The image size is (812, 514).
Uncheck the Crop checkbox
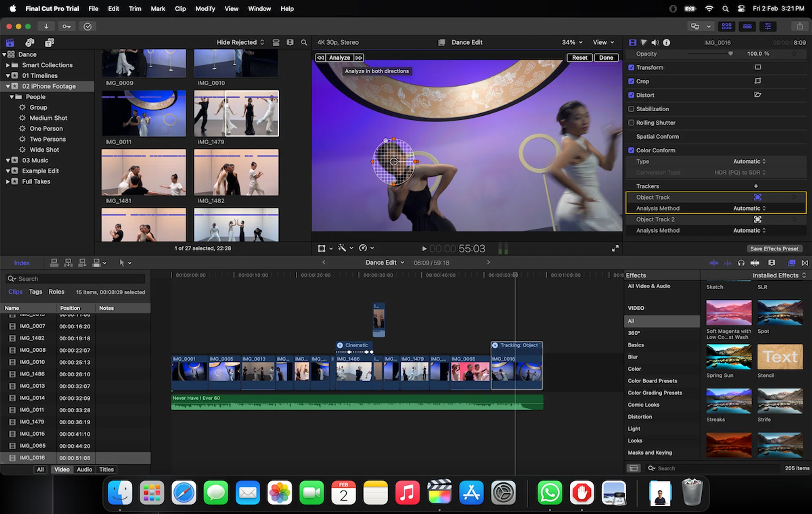tap(631, 81)
